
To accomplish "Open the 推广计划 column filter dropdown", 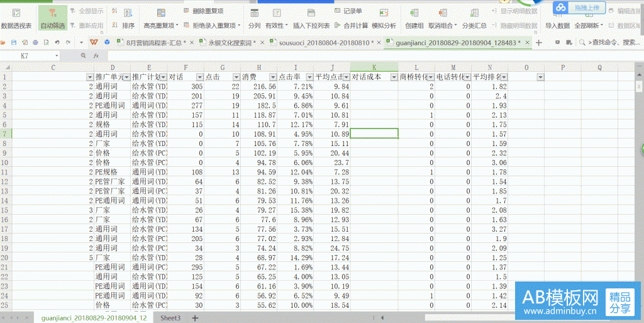I will (164, 77).
